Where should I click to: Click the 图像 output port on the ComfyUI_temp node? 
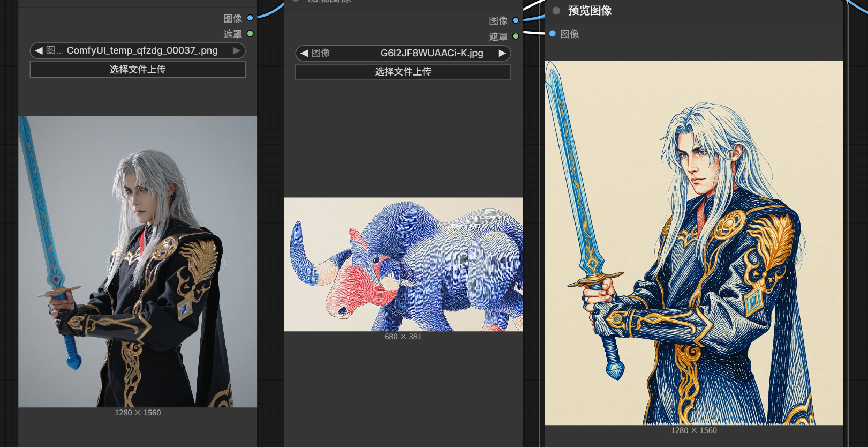tap(250, 18)
